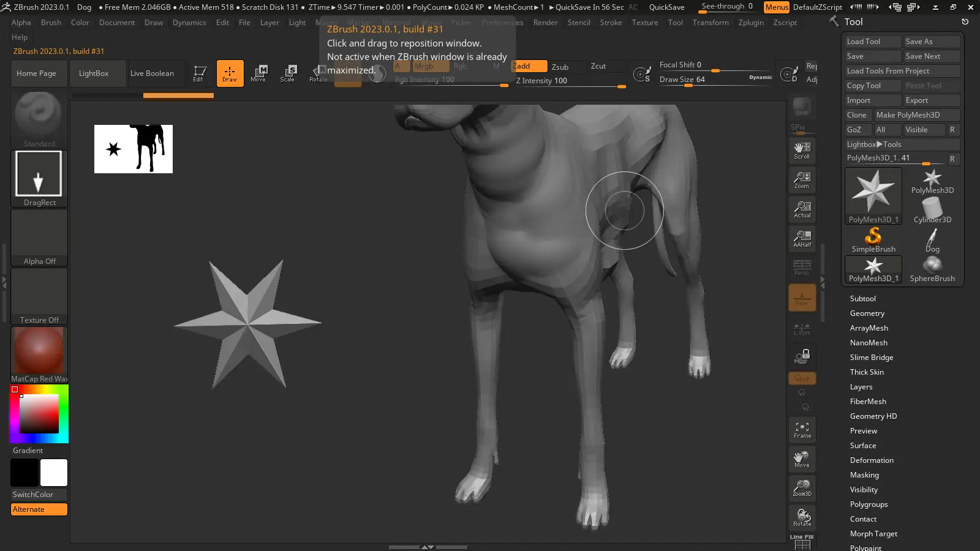Select the SimpleBrush tool thumbnail
Image resolution: width=980 pixels, height=551 pixels.
pyautogui.click(x=873, y=239)
